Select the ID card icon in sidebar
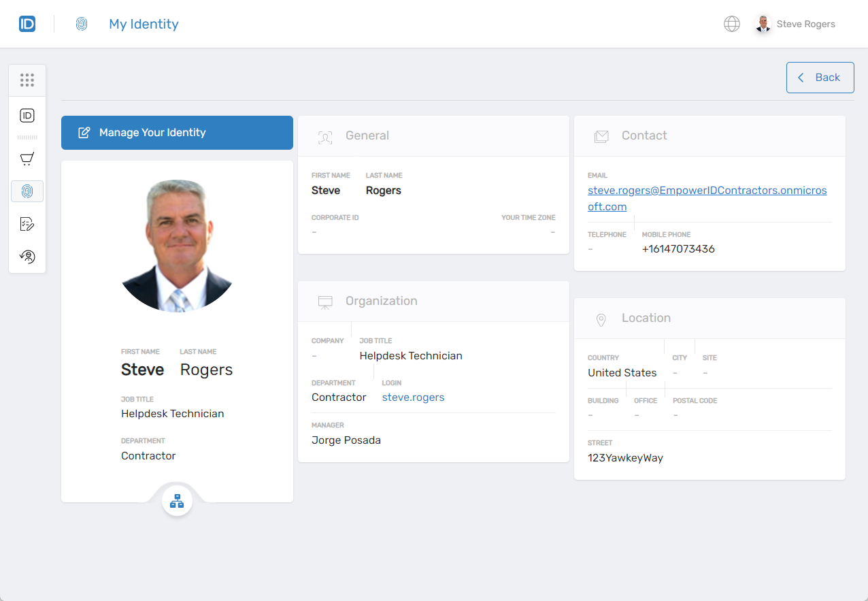 pyautogui.click(x=27, y=116)
